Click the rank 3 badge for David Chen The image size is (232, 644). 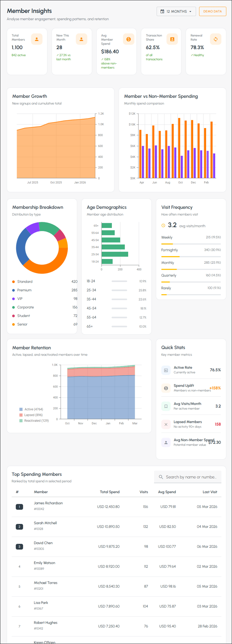(19, 547)
